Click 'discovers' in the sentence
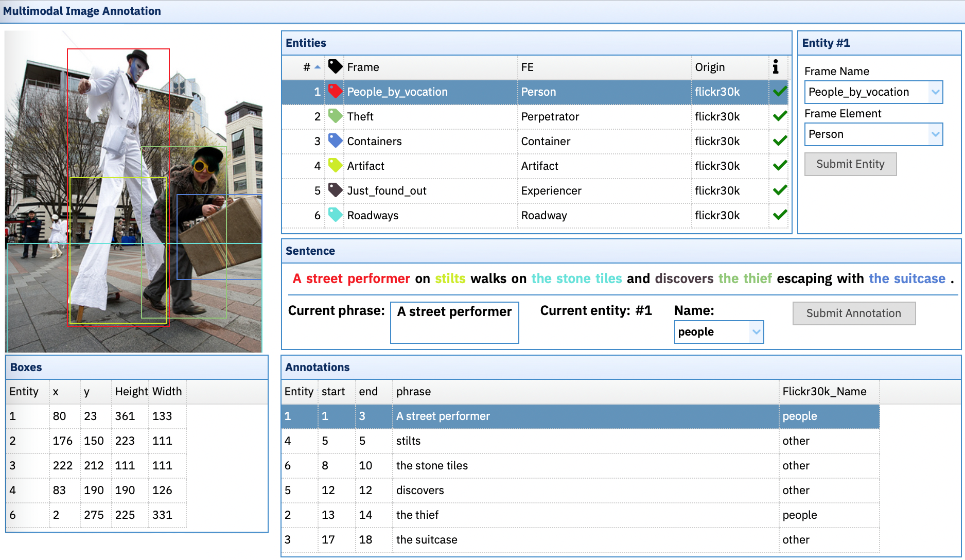This screenshot has height=560, width=965. 684,278
